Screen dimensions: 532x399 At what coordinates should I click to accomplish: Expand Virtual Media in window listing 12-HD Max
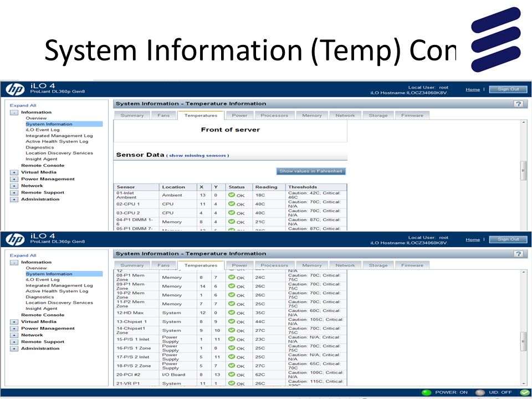[14, 321]
